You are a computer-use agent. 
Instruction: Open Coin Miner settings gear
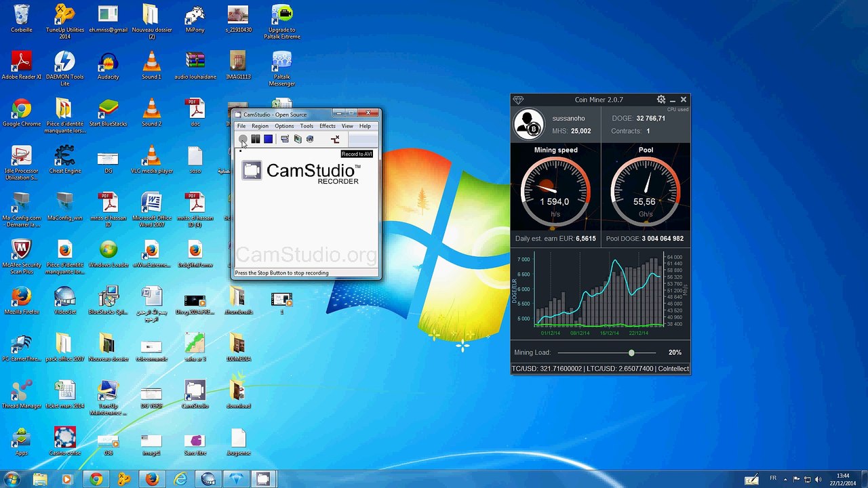click(x=661, y=100)
